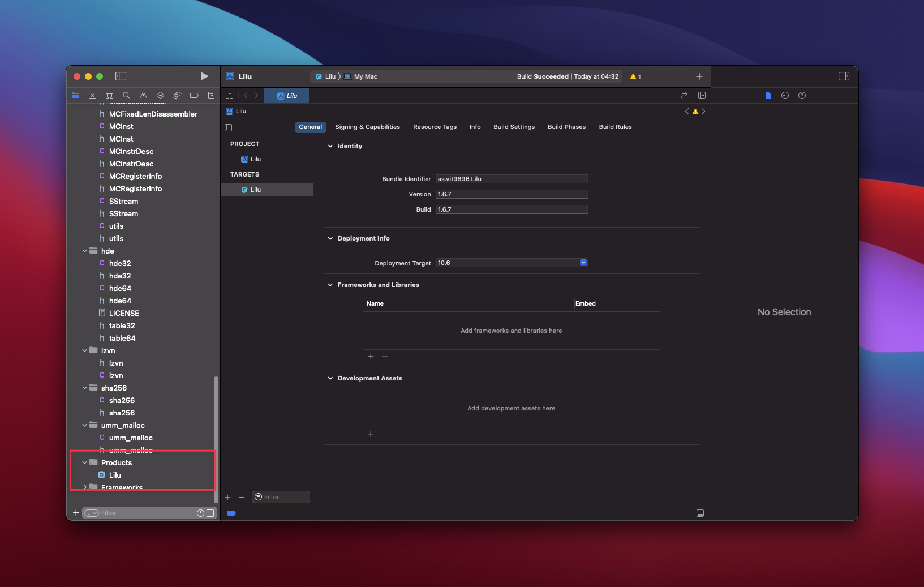This screenshot has height=587, width=924.
Task: Select the Lilu editor tab
Action: (287, 96)
